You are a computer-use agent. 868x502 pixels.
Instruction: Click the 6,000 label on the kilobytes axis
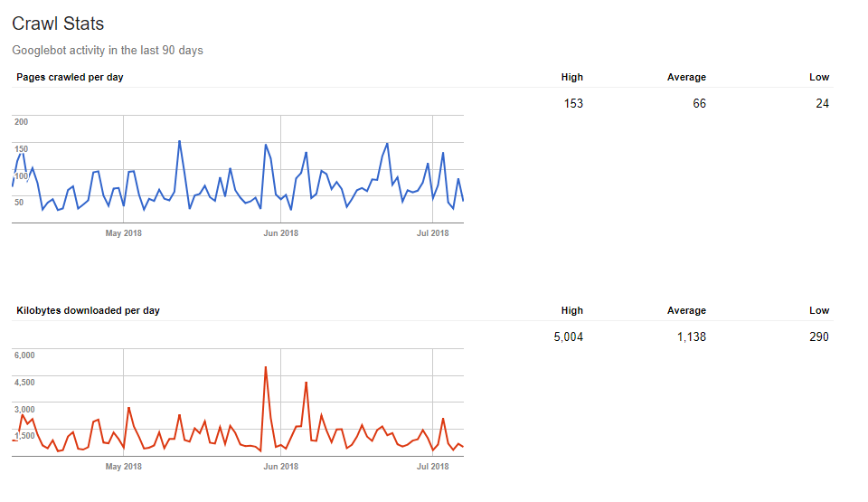point(24,355)
